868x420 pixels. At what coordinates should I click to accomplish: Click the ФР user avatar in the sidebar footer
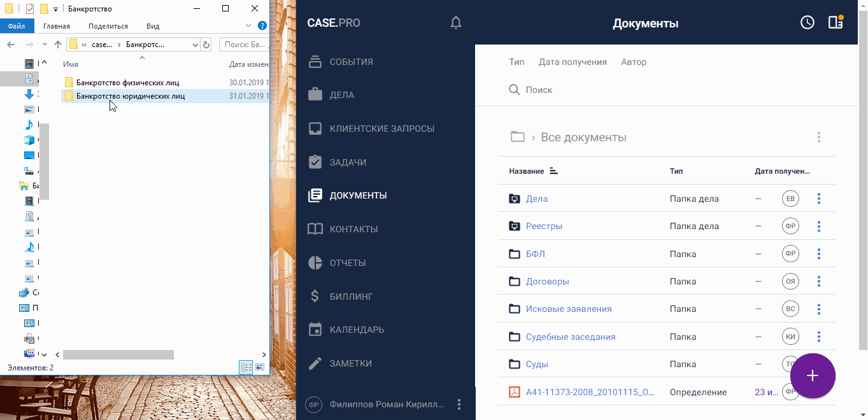[313, 404]
